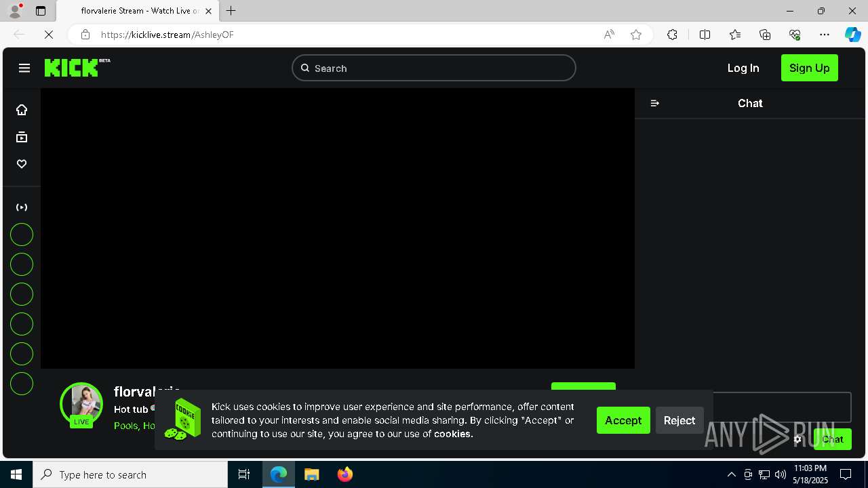Click Log In on Kick
868x488 pixels.
click(x=743, y=68)
